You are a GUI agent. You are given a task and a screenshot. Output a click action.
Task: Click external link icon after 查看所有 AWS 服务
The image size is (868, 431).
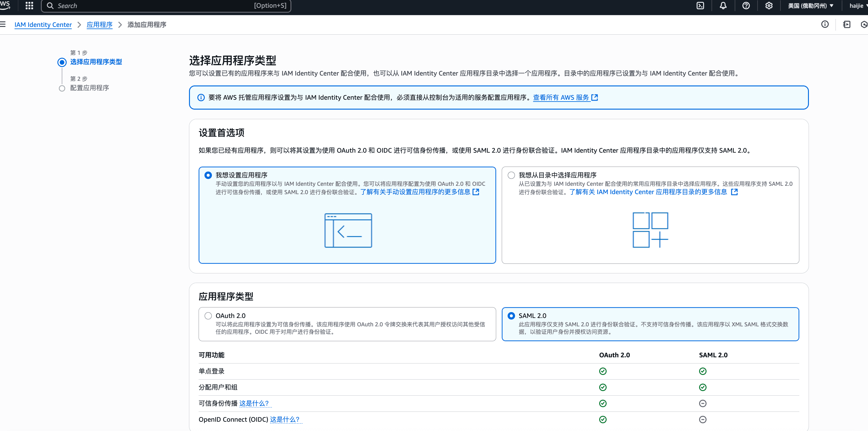click(x=595, y=98)
